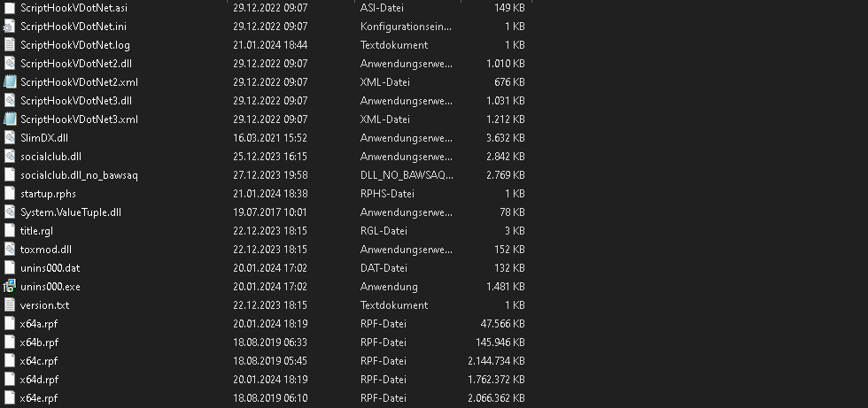Click the x64c.rpf file name

click(39, 360)
